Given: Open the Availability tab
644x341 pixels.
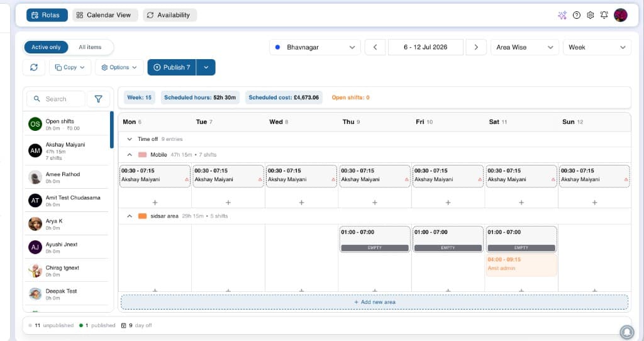Looking at the screenshot, I should tap(170, 15).
